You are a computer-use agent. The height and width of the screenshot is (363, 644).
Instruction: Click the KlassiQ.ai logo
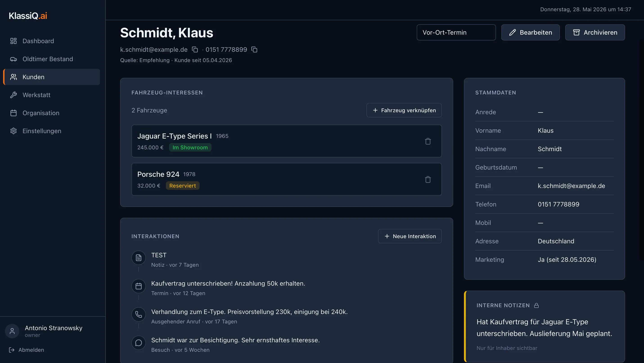point(28,16)
